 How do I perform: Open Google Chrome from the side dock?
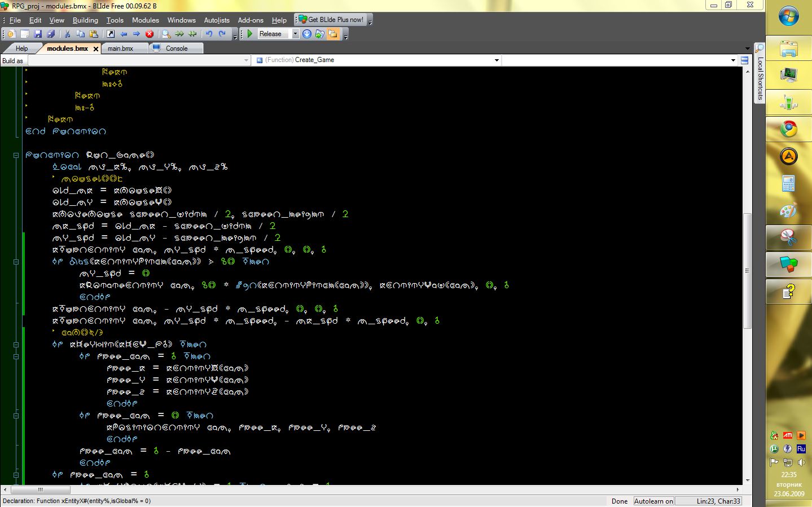coord(788,129)
